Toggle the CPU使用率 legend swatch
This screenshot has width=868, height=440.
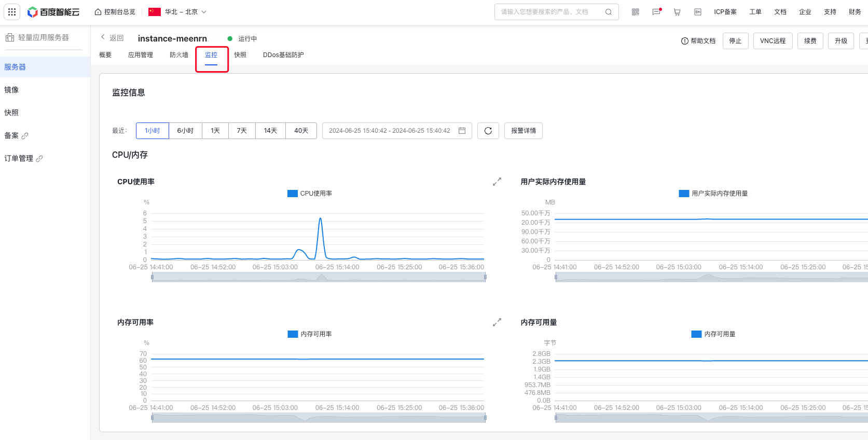tap(293, 194)
